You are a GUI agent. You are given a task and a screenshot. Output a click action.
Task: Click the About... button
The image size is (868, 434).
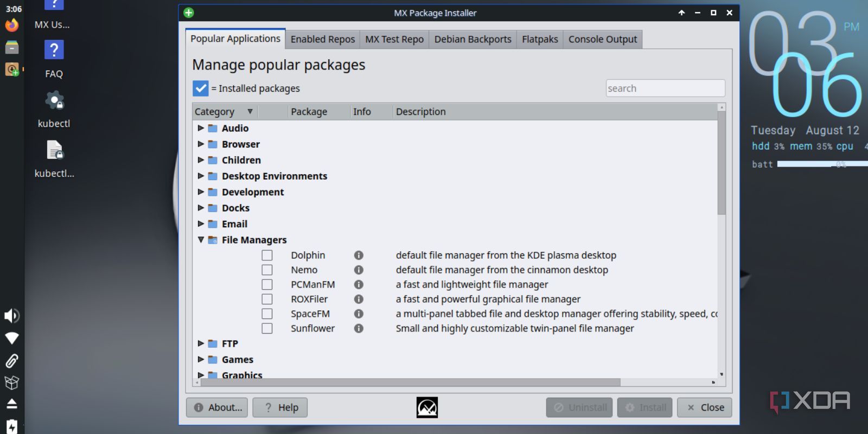tap(217, 407)
